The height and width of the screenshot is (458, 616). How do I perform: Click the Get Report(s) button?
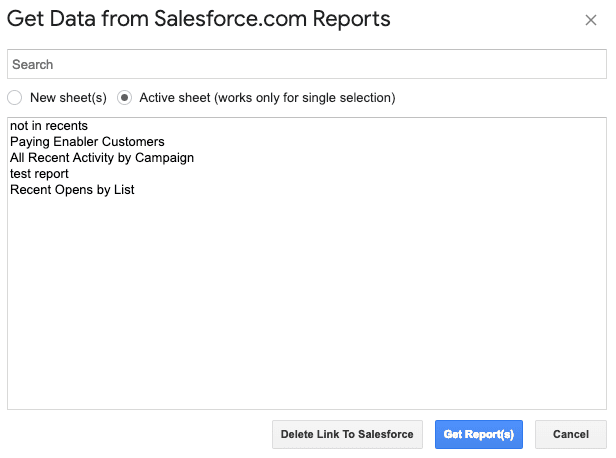(x=478, y=434)
